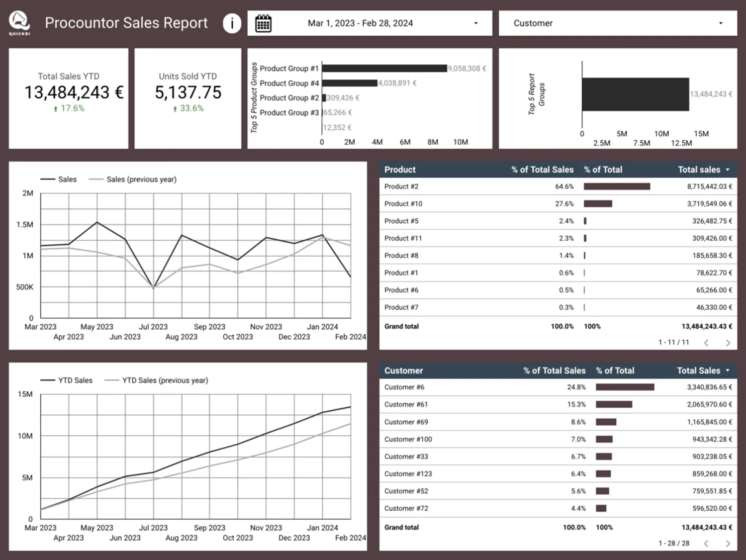Click % of Total header in Customer table

(x=615, y=371)
